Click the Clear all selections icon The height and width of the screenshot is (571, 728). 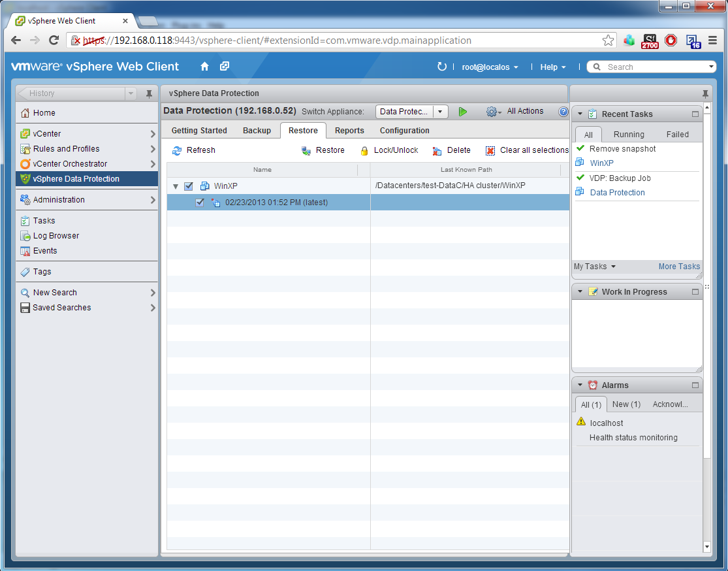click(x=490, y=150)
